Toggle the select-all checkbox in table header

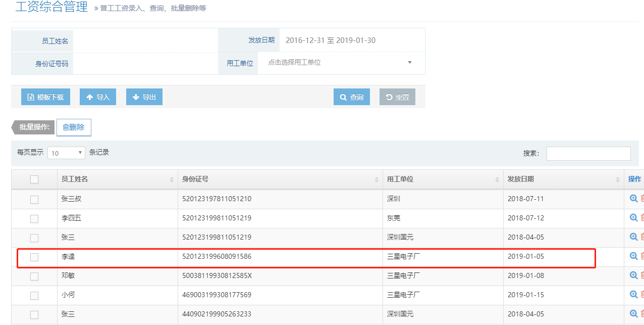[34, 179]
